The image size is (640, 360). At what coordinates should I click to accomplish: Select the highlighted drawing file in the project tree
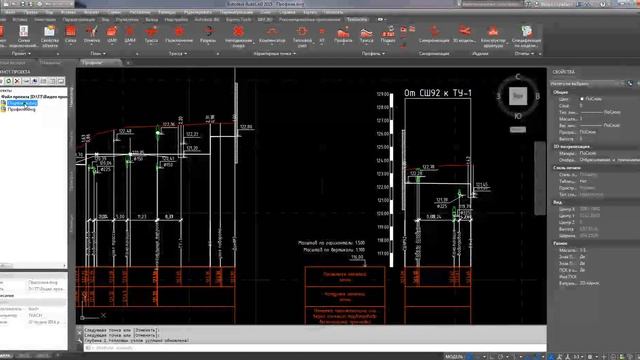coord(22,103)
